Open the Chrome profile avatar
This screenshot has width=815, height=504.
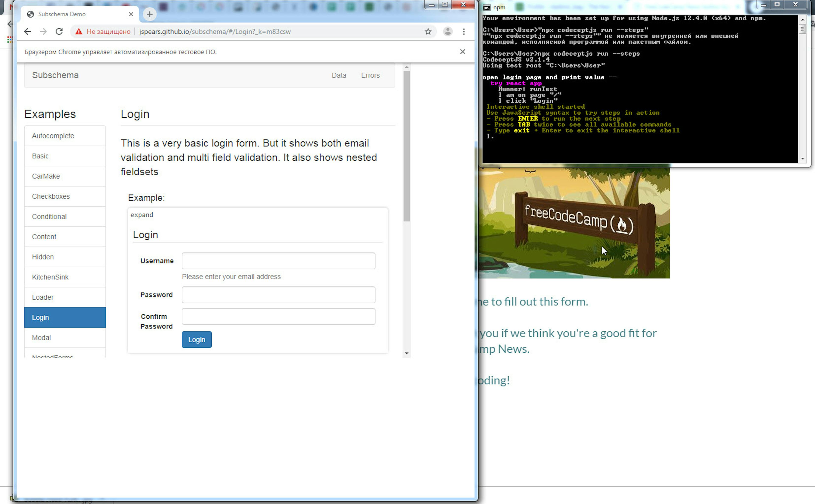click(448, 32)
